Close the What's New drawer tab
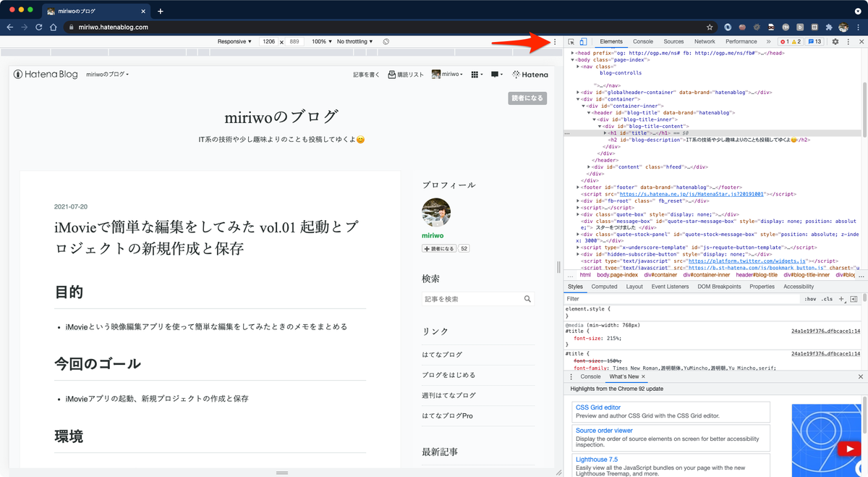The image size is (868, 477). 644,377
